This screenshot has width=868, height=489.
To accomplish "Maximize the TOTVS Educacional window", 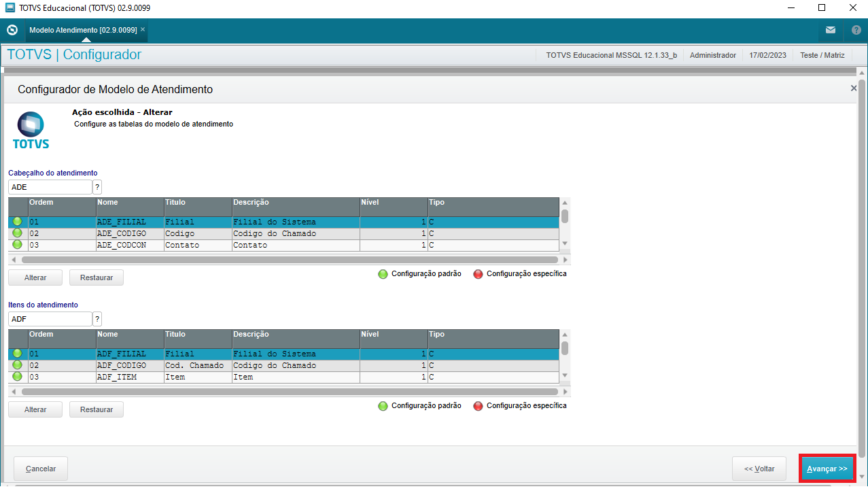I will click(822, 8).
